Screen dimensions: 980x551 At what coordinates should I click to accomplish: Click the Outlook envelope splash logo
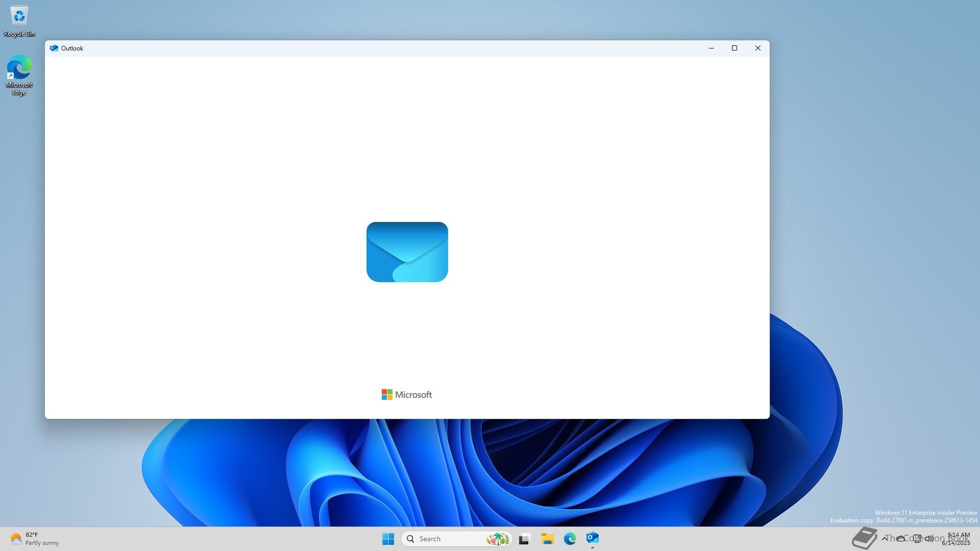coord(407,252)
